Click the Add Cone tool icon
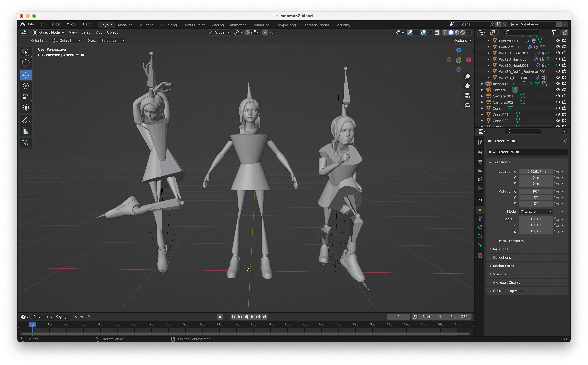This screenshot has width=588, height=365. pyautogui.click(x=26, y=143)
